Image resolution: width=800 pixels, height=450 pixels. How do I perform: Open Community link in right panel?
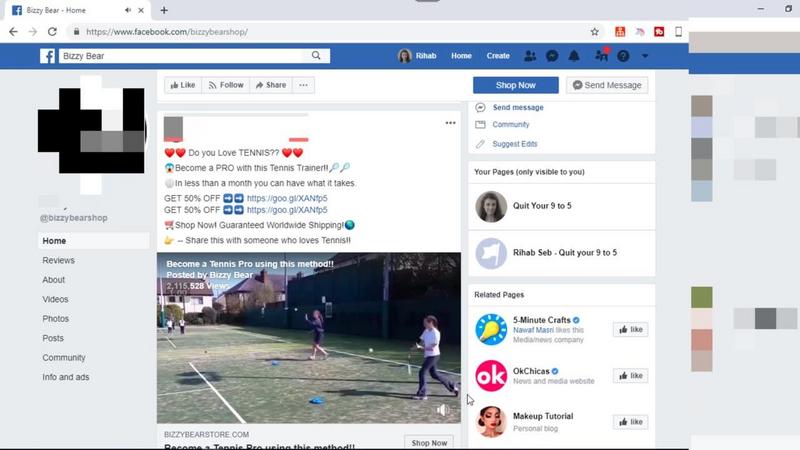(x=511, y=124)
